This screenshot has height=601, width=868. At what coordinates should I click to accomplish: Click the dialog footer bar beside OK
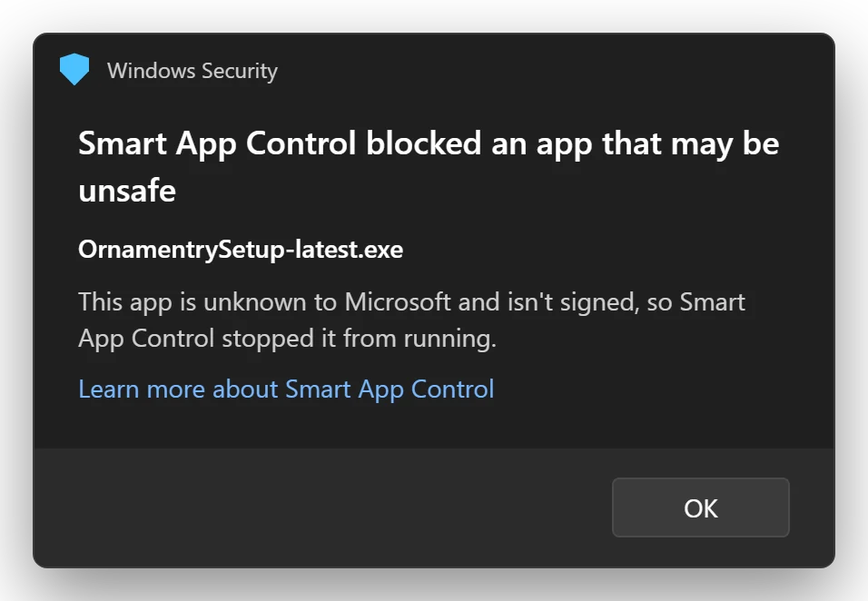(x=321, y=507)
